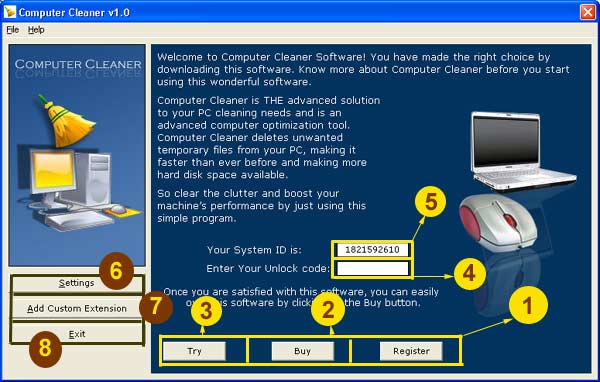Click the Add Custom Extension button

(x=77, y=308)
